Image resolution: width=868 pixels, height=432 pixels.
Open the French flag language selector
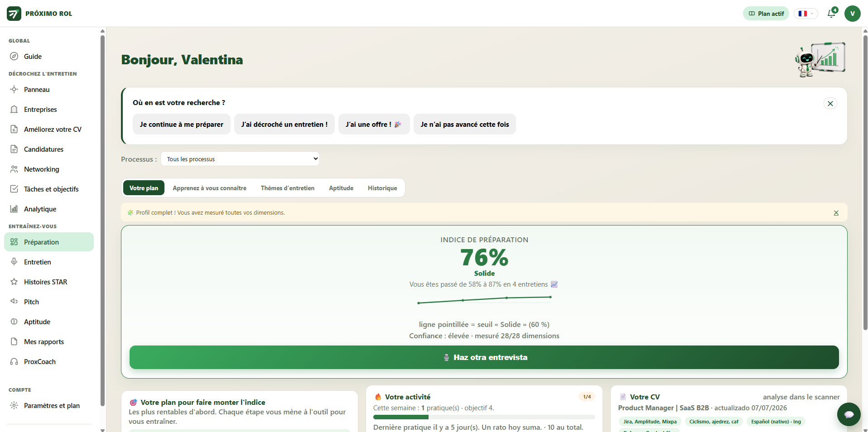pos(805,14)
